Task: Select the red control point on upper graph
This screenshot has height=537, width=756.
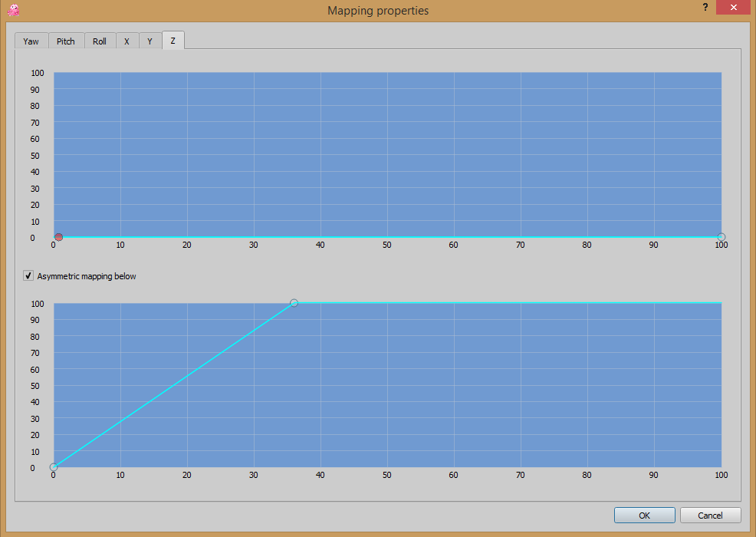Action: tap(59, 237)
